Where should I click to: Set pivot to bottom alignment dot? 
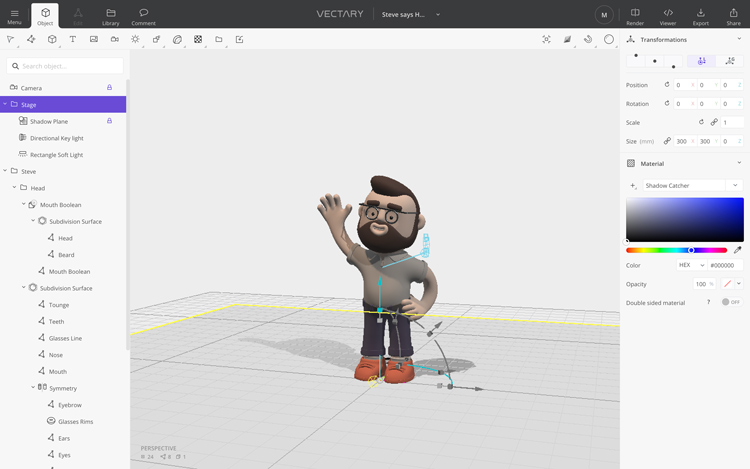tap(673, 66)
